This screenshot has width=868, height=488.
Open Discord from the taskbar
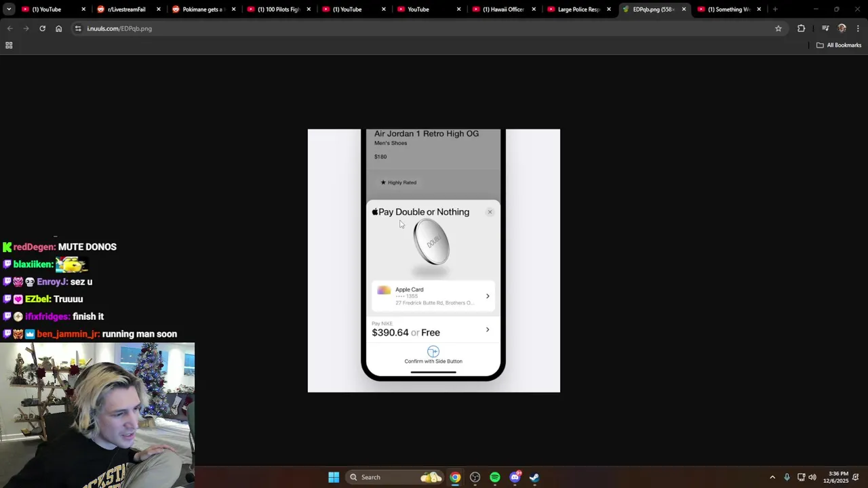click(x=515, y=477)
